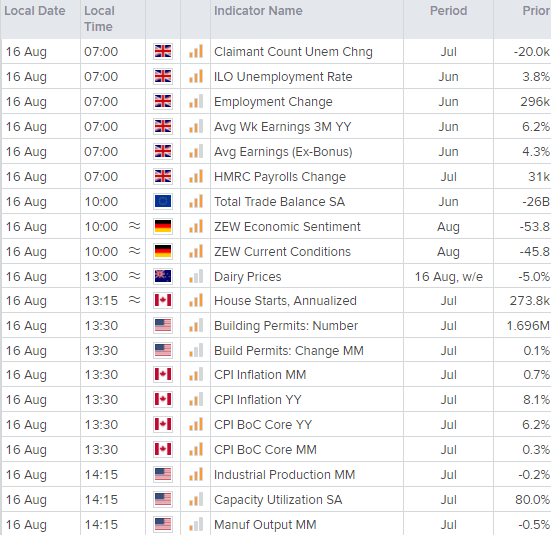This screenshot has width=551, height=535.
Task: Click the US flag next to Industrial Production MM
Action: pyautogui.click(x=163, y=475)
